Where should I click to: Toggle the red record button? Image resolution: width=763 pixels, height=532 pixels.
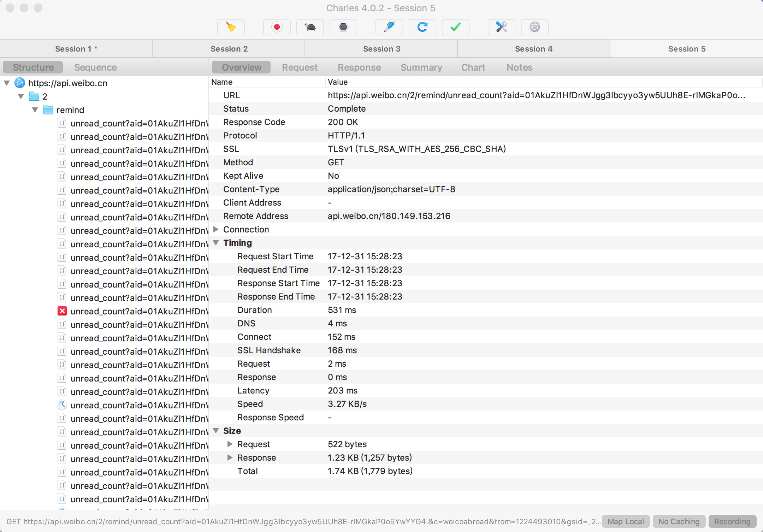(277, 27)
